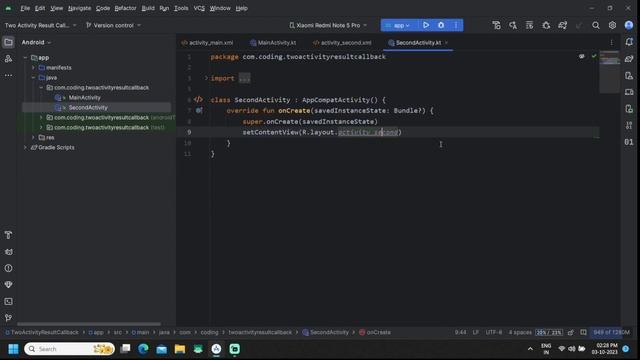Open the Windows Start button
This screenshot has width=640, height=360.
click(13, 349)
